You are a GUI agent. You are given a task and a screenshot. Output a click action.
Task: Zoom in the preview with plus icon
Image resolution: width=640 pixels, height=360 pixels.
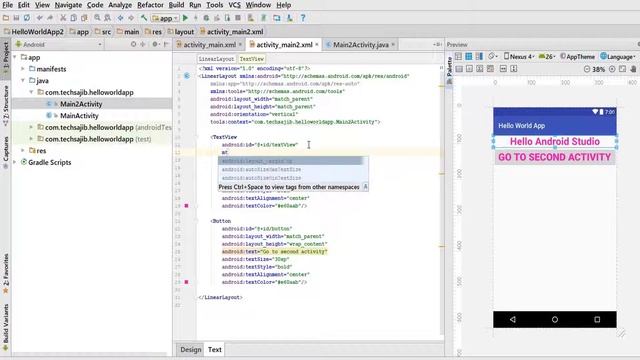pyautogui.click(x=612, y=69)
